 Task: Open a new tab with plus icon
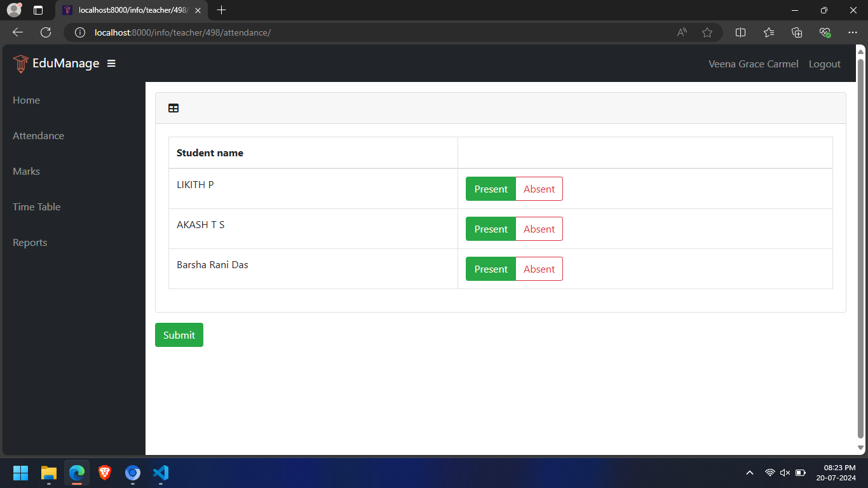[x=221, y=10]
